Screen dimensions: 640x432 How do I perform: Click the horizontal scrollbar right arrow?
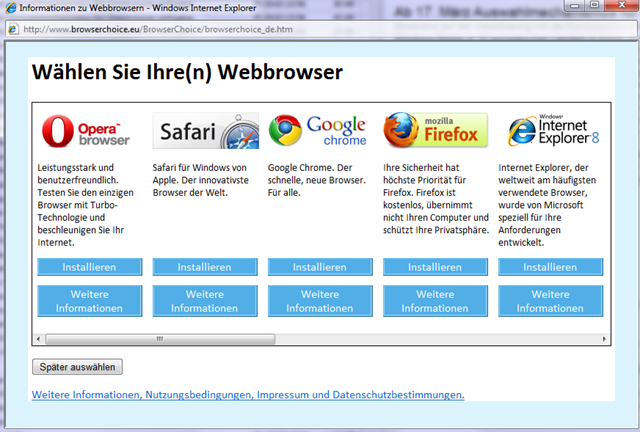pyautogui.click(x=603, y=340)
